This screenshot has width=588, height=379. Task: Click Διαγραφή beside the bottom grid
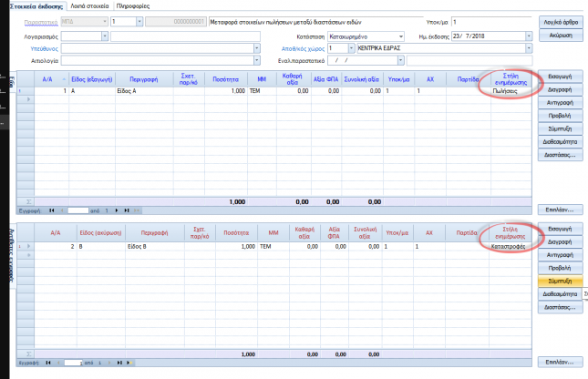[560, 241]
